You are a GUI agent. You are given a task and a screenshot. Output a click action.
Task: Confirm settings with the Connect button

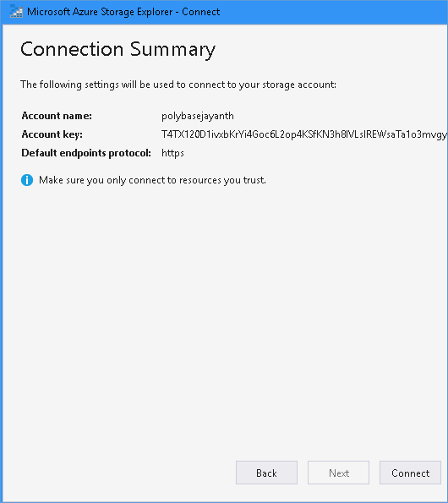pos(410,473)
